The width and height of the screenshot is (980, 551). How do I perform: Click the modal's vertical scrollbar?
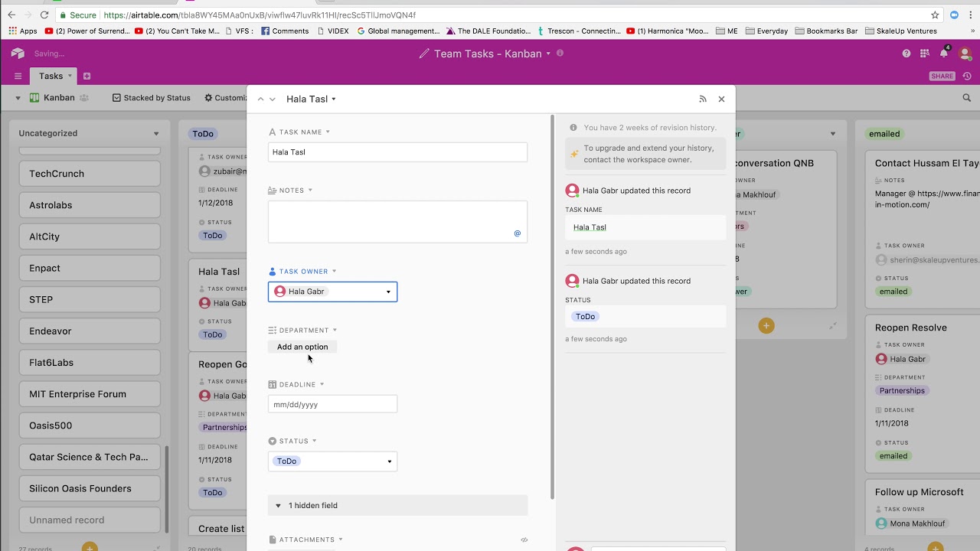click(552, 306)
